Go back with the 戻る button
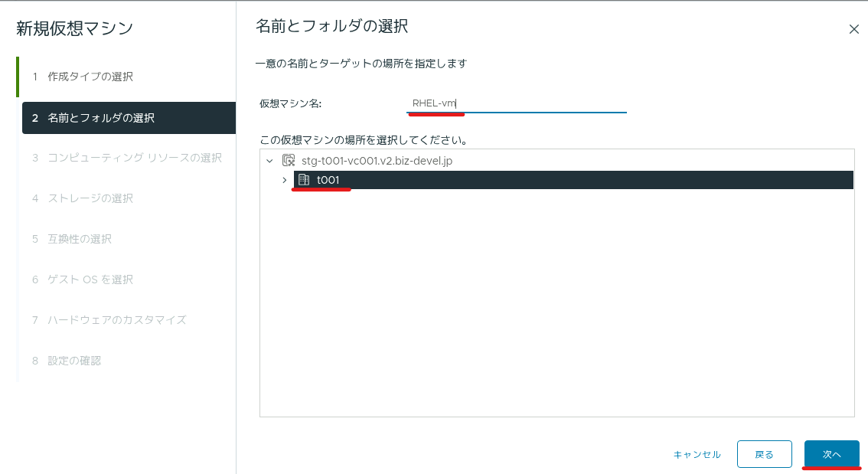868x474 pixels. click(x=765, y=455)
